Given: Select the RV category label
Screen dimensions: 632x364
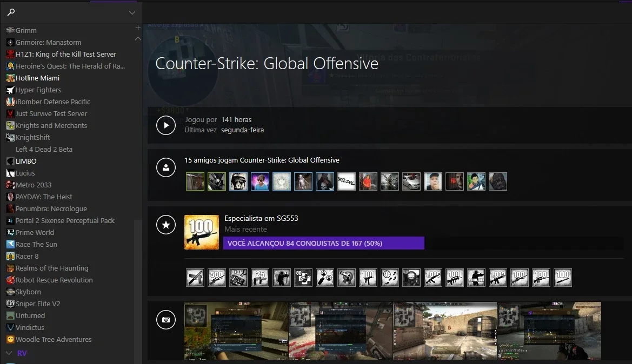Looking at the screenshot, I should point(22,353).
